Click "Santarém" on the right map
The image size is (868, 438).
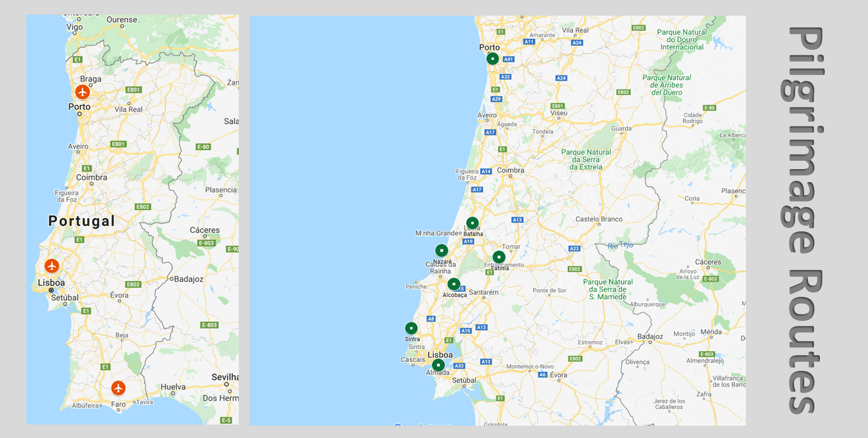pos(484,292)
